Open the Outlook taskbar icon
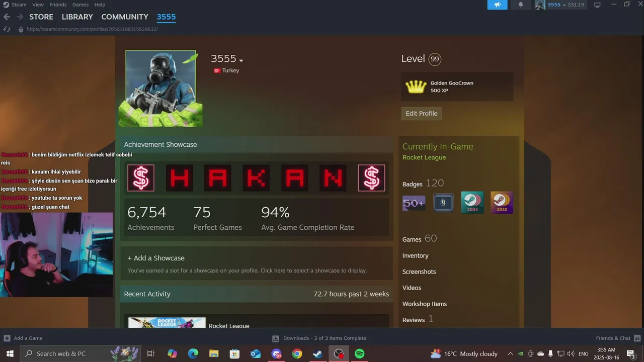 (256, 353)
